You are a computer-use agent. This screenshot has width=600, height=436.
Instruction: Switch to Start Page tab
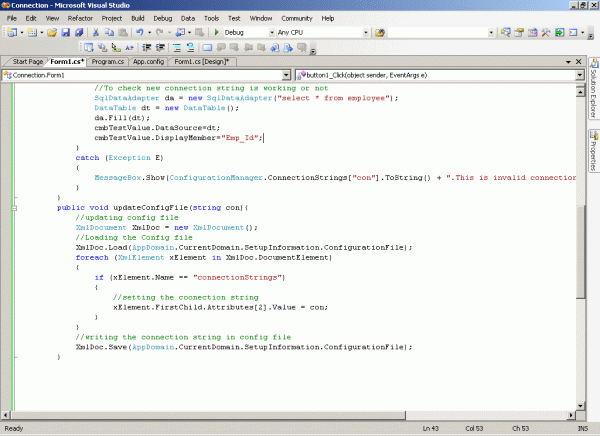coord(28,62)
